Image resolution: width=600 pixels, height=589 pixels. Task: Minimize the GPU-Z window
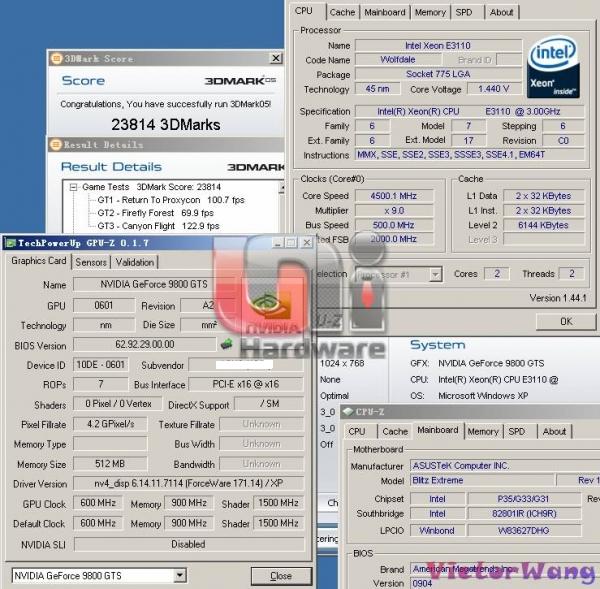click(x=278, y=243)
